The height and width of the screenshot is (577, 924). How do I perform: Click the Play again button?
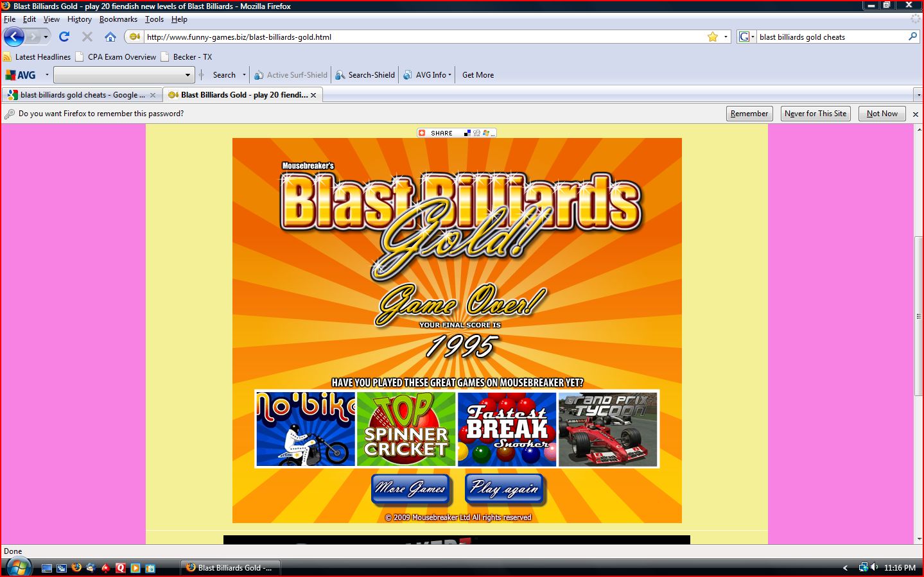tap(505, 489)
